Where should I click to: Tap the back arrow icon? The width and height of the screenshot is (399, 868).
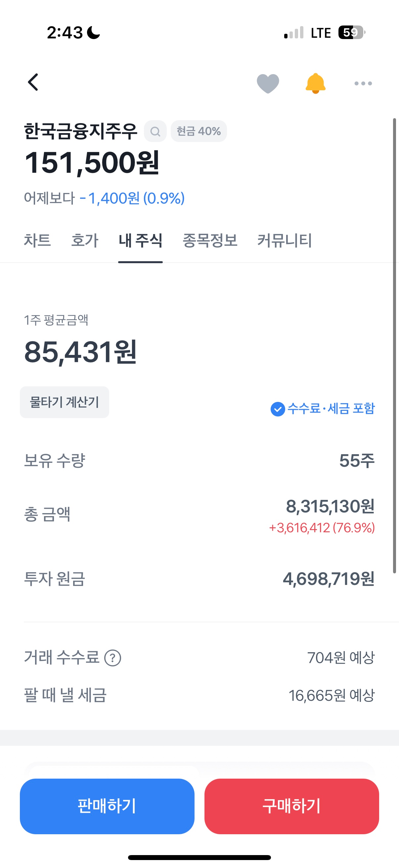pos(33,82)
